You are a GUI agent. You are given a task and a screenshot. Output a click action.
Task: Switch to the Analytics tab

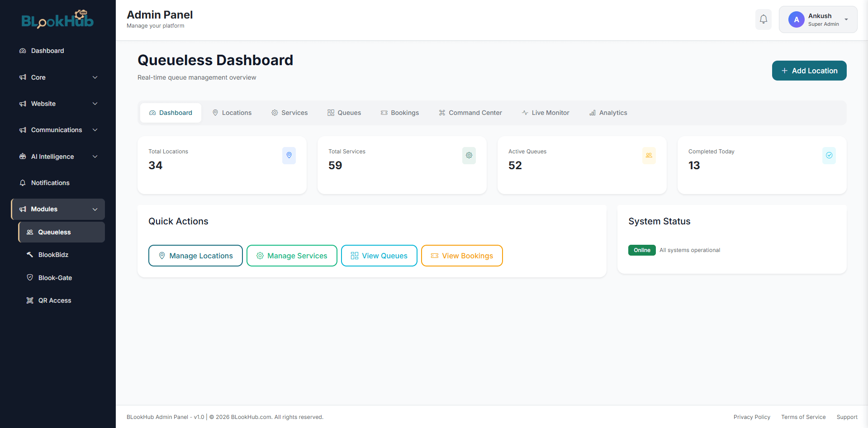pos(608,113)
